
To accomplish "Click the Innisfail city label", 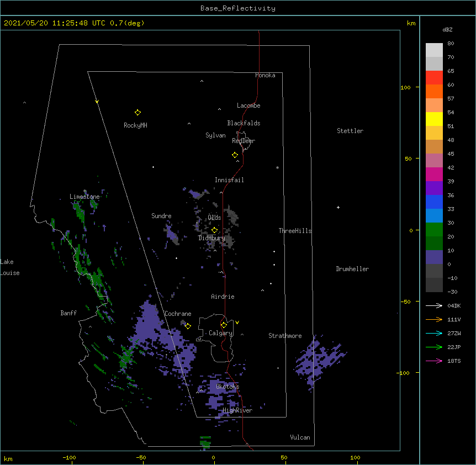I will point(229,180).
